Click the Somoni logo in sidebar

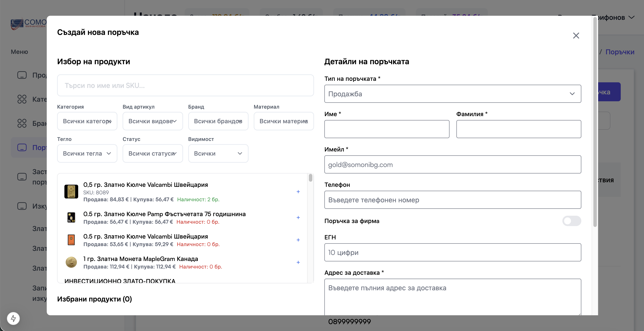click(x=28, y=24)
